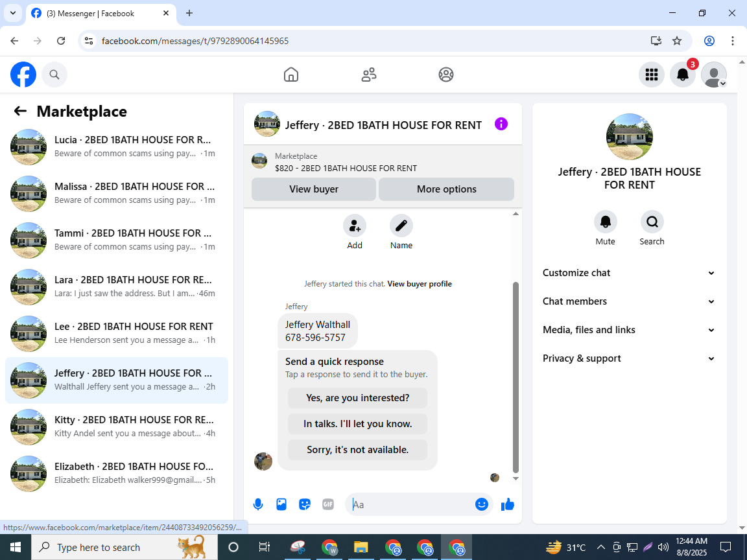The width and height of the screenshot is (747, 560).
Task: Select the Messenger Facebook browser tab
Action: tap(101, 14)
